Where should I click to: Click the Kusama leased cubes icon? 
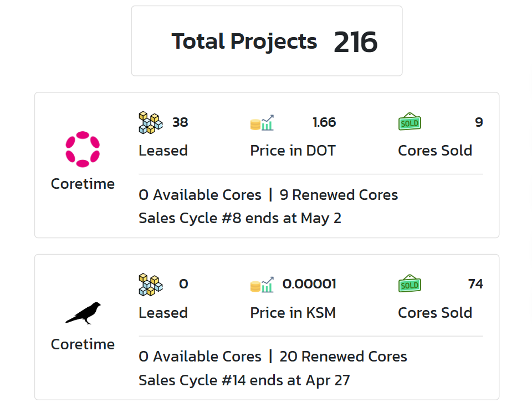pos(150,285)
